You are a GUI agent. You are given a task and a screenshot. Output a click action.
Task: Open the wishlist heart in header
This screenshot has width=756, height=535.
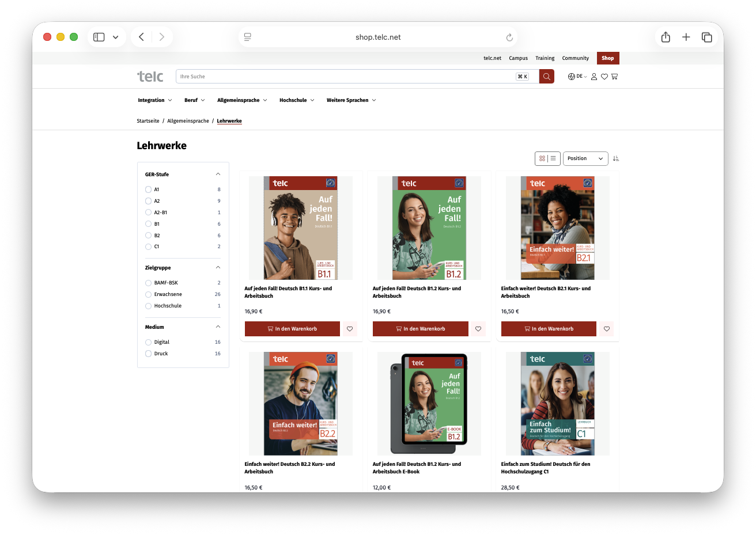click(604, 77)
